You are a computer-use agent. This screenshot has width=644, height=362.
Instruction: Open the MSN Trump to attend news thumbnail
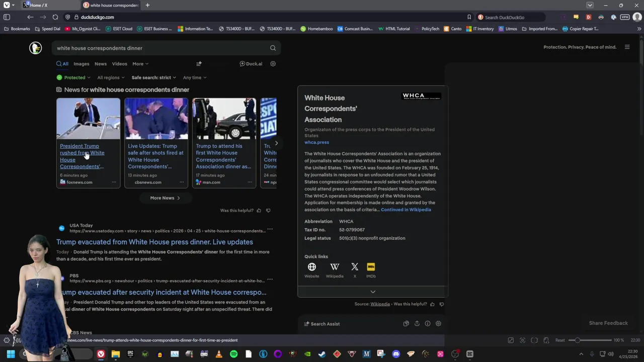click(224, 119)
